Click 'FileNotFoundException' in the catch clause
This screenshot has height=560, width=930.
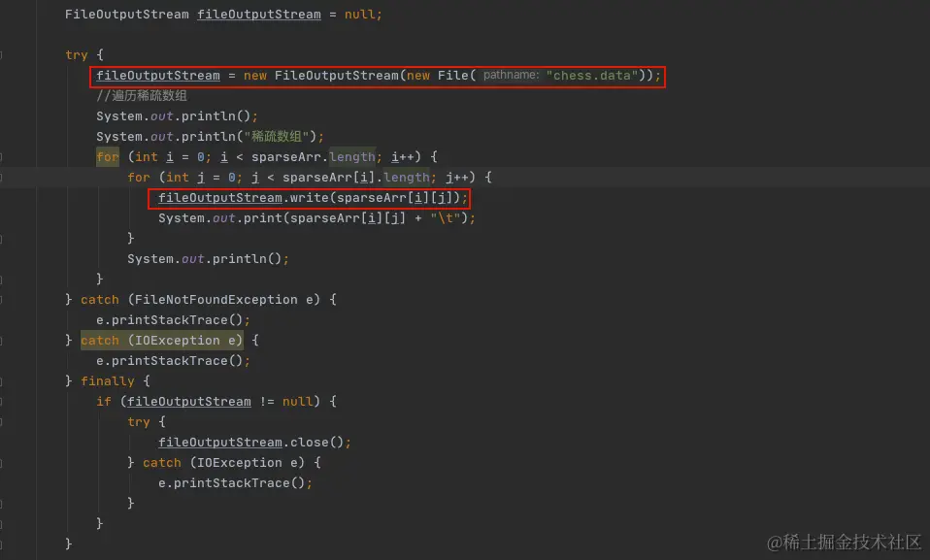[x=216, y=300]
